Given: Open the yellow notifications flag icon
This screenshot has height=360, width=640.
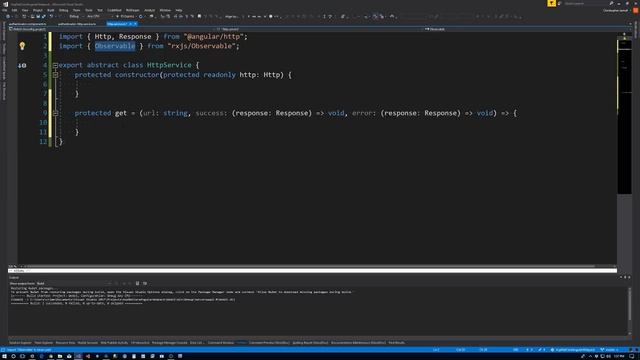Looking at the screenshot, I should (551, 3).
